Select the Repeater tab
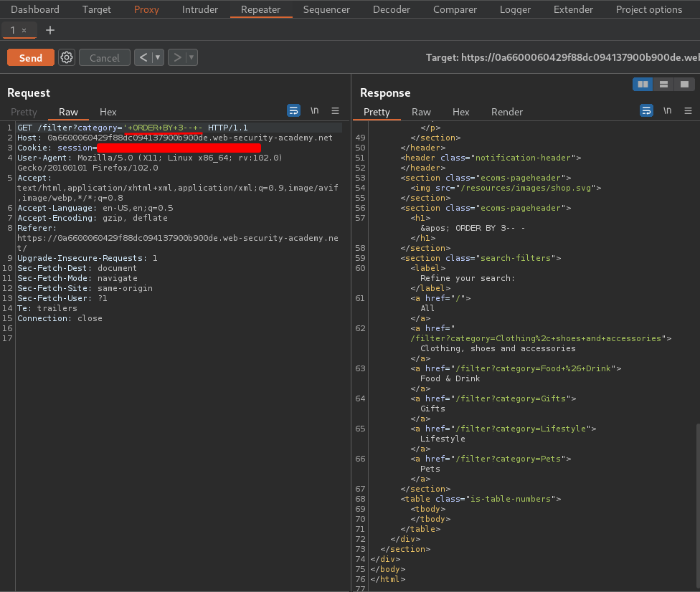Viewport: 700px width, 592px height. tap(261, 9)
